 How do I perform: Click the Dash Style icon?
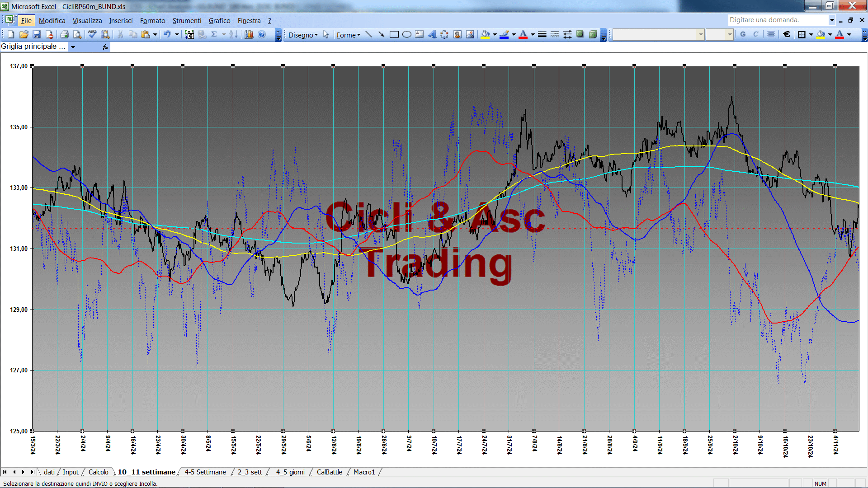pos(555,34)
